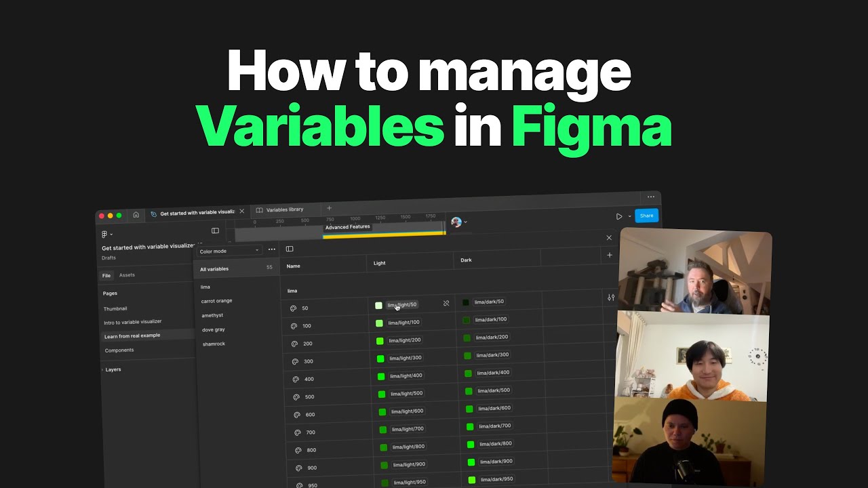Switch to Get started with variable visualizer tab
Screen dimensions: 868x488
[x=197, y=213]
